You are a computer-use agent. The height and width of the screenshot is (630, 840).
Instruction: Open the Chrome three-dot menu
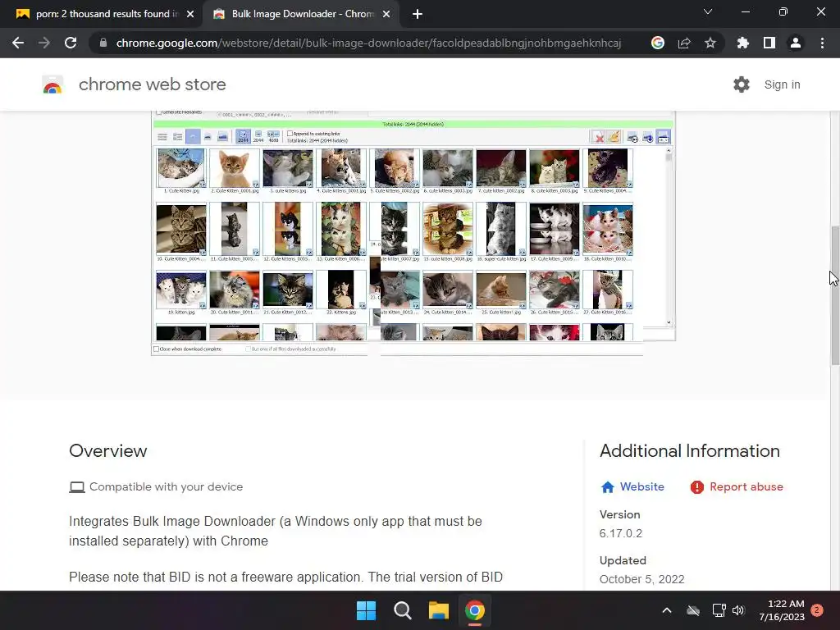tap(822, 43)
